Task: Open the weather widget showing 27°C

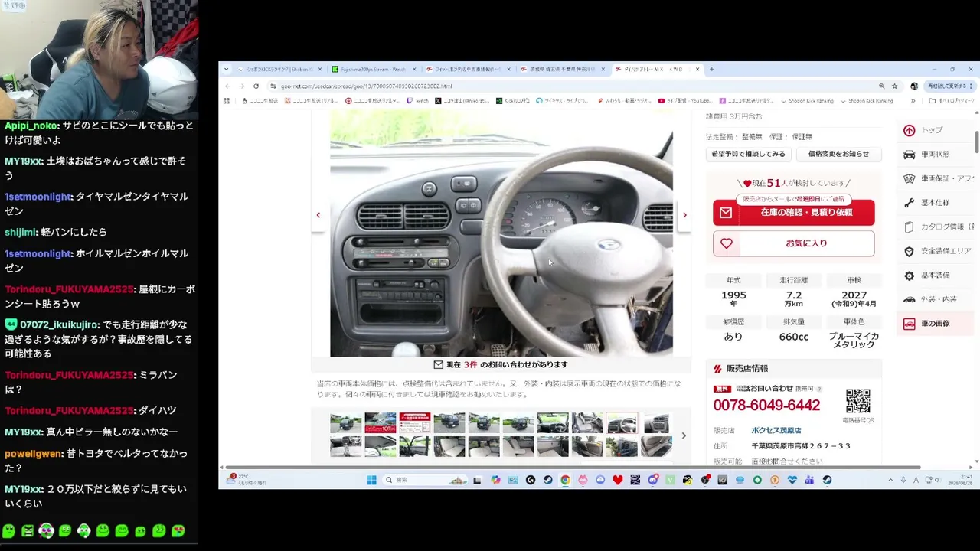Action: [247, 480]
